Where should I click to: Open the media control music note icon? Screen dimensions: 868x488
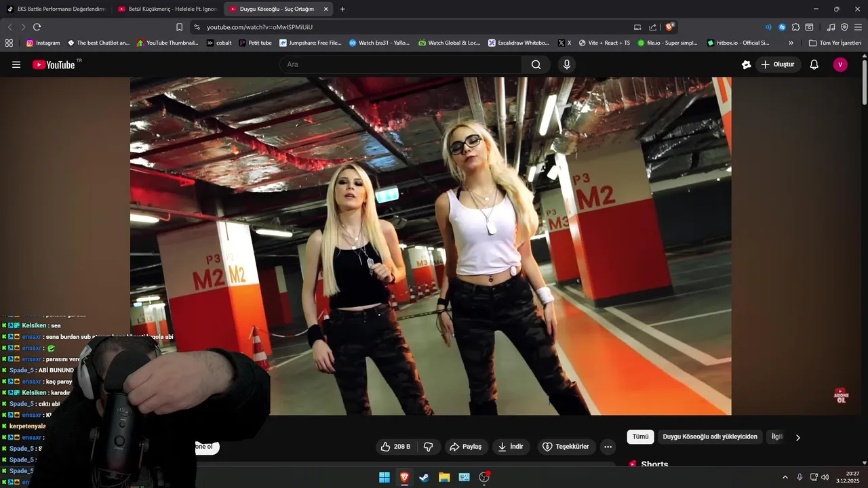pos(831,27)
